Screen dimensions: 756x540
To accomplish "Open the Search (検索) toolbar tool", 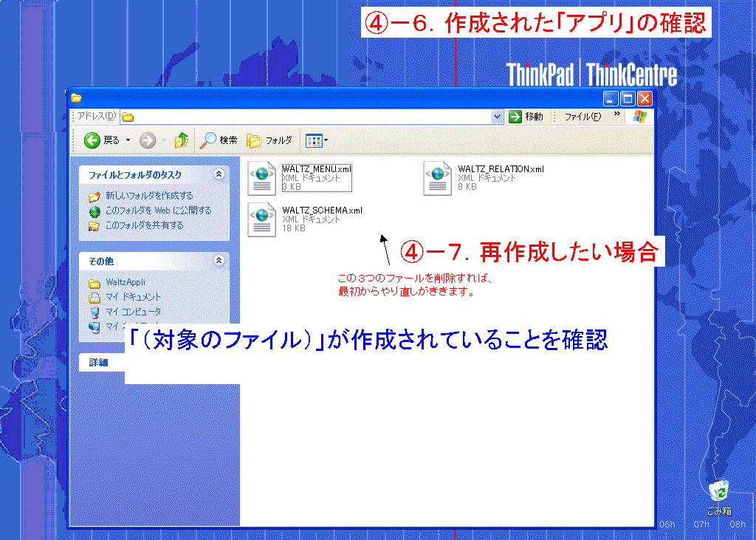I will click(x=219, y=140).
